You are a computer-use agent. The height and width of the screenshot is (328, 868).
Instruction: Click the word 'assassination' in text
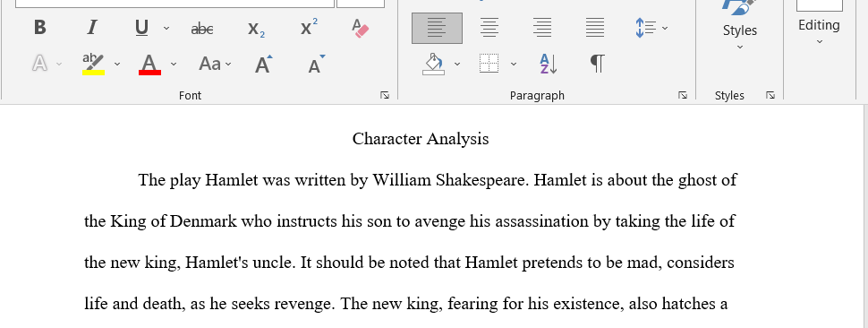[x=542, y=222]
